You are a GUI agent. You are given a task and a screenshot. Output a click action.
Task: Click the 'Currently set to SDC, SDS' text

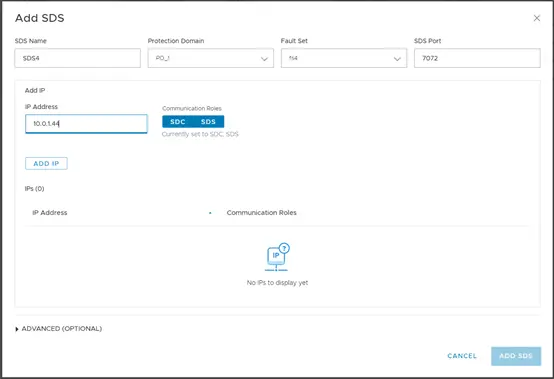(200, 134)
